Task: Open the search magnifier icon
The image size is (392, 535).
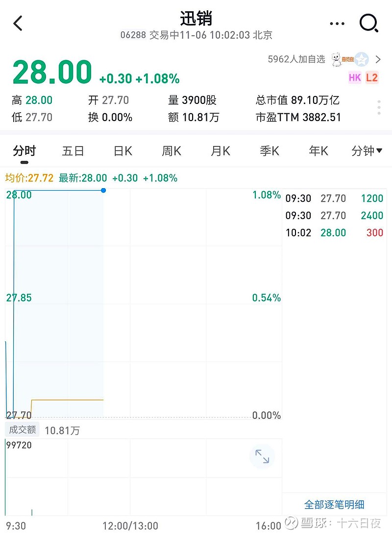Action: [368, 23]
